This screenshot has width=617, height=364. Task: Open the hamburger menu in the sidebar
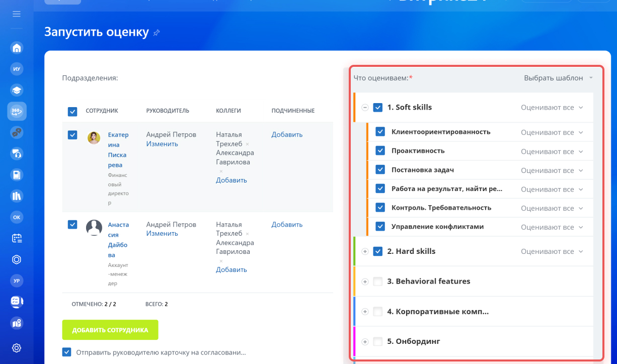pos(17,14)
